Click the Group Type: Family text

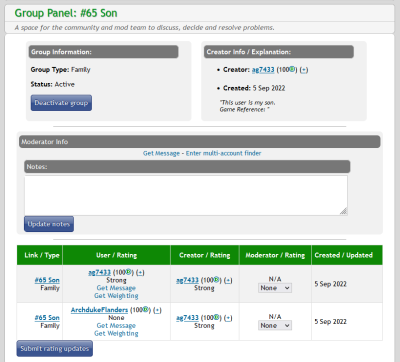tap(60, 70)
